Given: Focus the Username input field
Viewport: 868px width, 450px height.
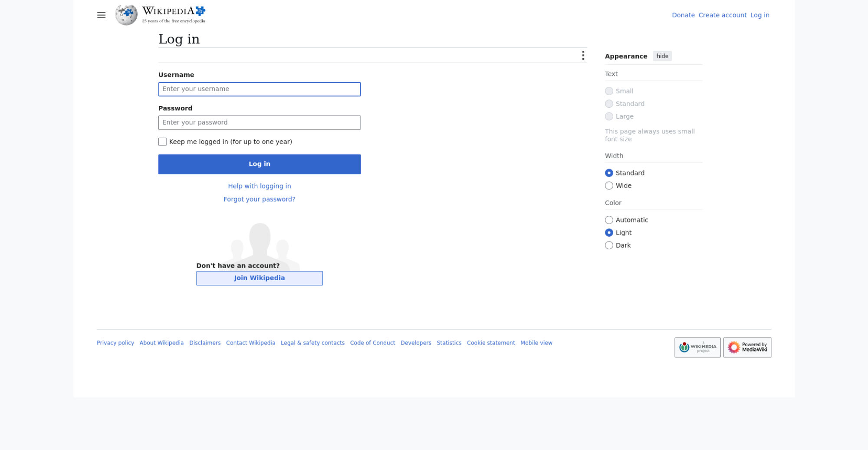Looking at the screenshot, I should (x=260, y=89).
